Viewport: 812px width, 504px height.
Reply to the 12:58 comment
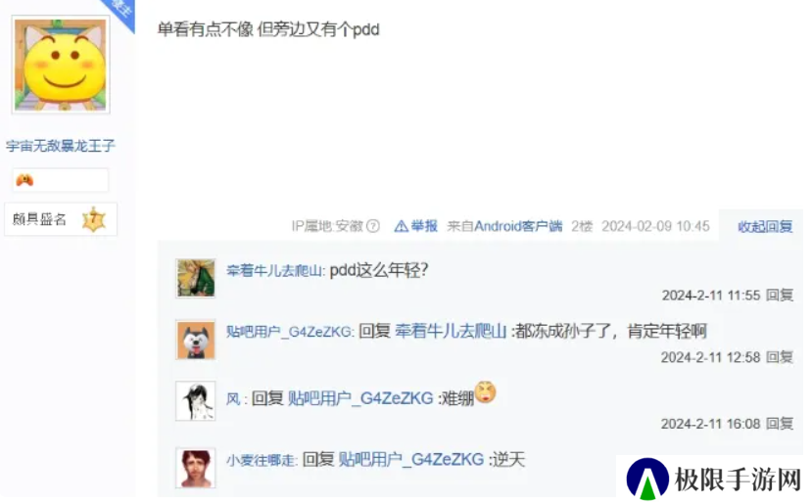780,357
